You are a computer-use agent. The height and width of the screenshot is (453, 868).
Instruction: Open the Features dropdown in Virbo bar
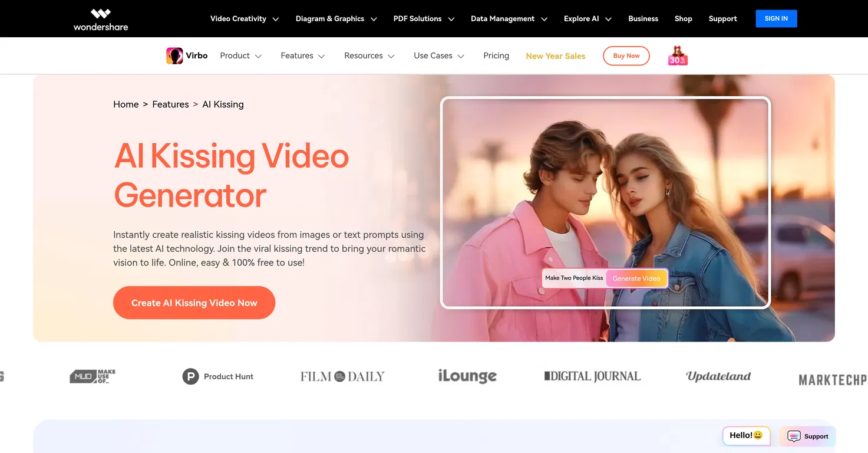tap(303, 55)
